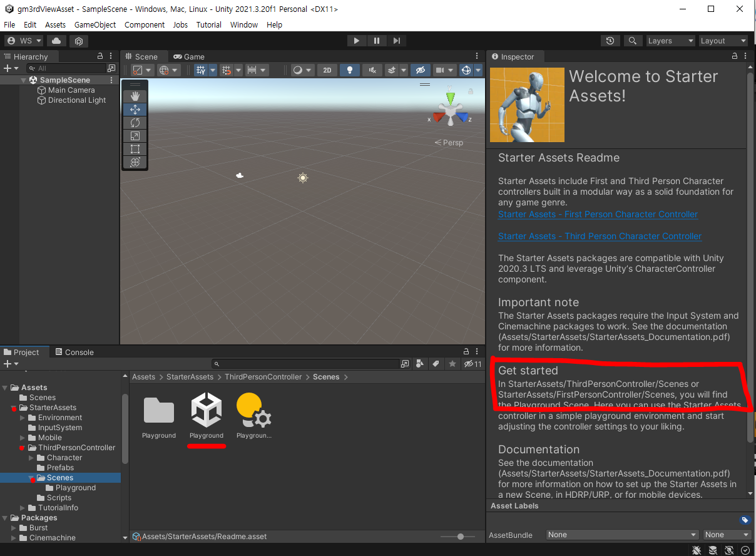Open the Unity version control icon

(79, 41)
